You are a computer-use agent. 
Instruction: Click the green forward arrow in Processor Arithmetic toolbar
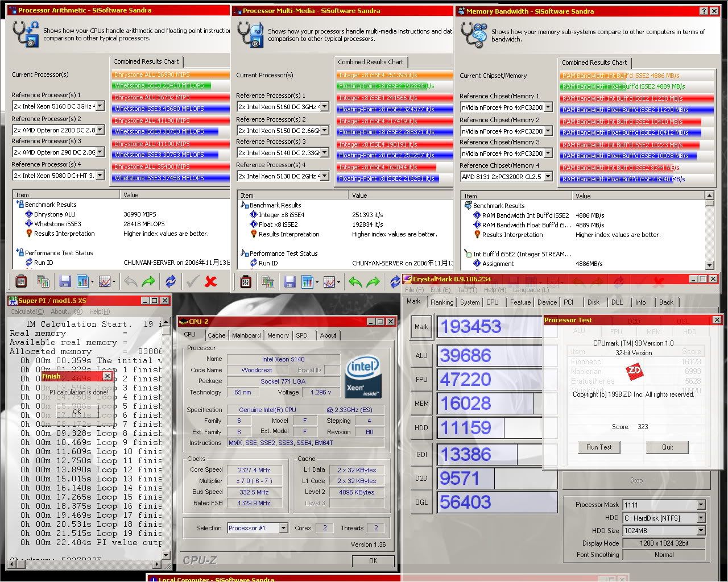point(148,281)
